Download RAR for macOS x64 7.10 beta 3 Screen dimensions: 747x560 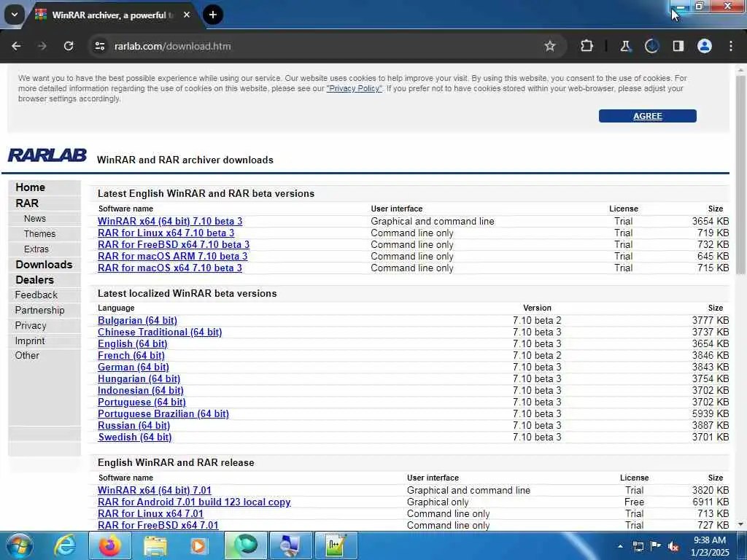click(169, 268)
